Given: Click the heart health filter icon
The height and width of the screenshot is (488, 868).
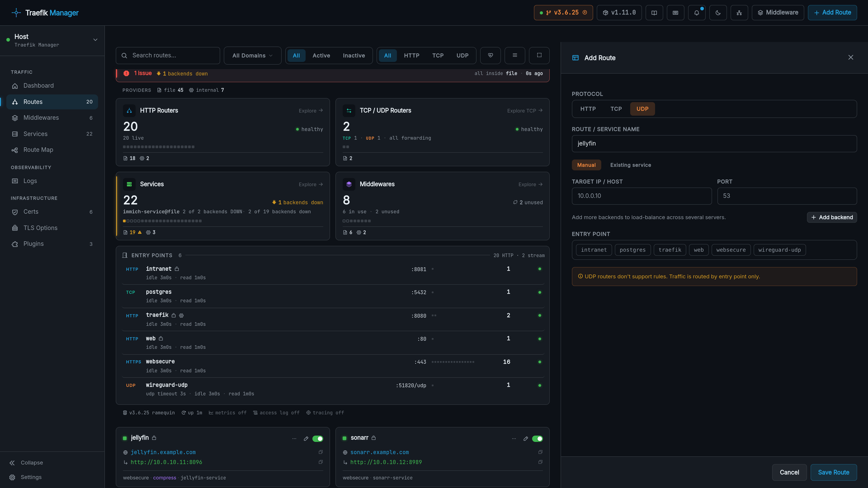Looking at the screenshot, I should pyautogui.click(x=491, y=55).
